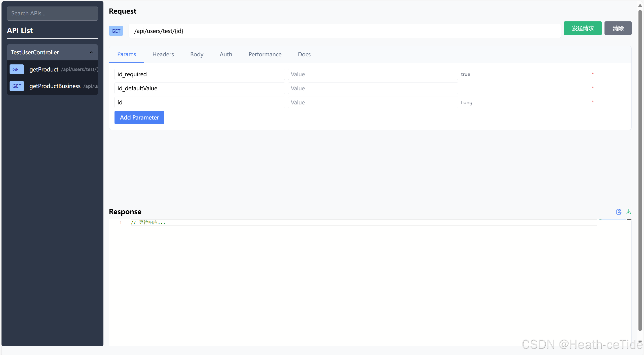Switch to the Headers tab
This screenshot has width=644, height=355.
tap(163, 54)
